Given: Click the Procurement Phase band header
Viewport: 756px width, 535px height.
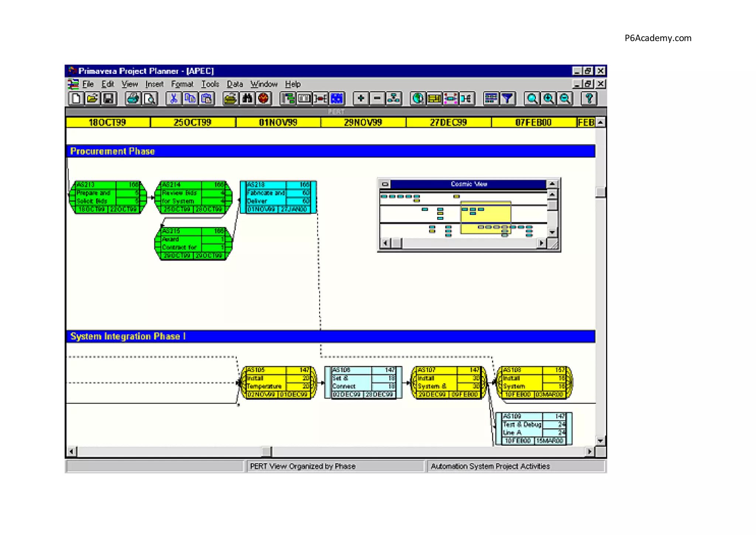Looking at the screenshot, I should [330, 151].
